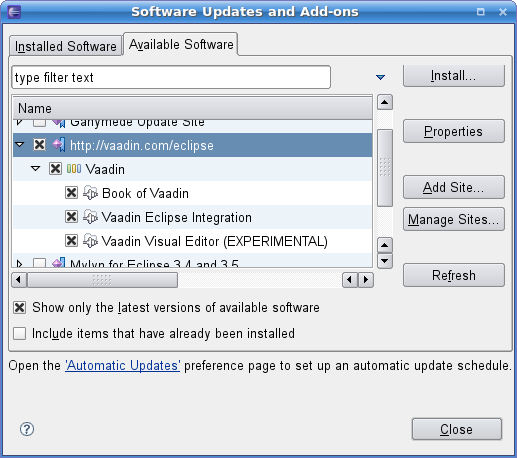Click the help question mark icon
517x458 pixels.
27,429
